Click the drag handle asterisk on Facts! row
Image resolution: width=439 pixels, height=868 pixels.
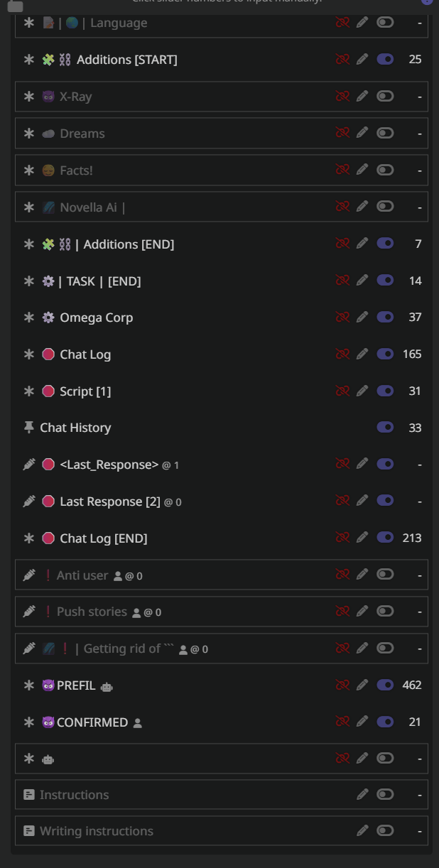pos(29,170)
